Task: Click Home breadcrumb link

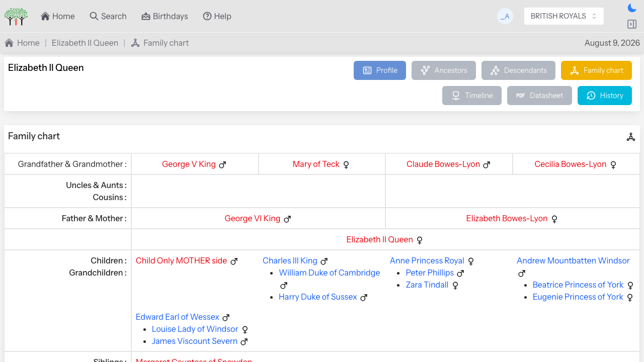Action: 22,43
